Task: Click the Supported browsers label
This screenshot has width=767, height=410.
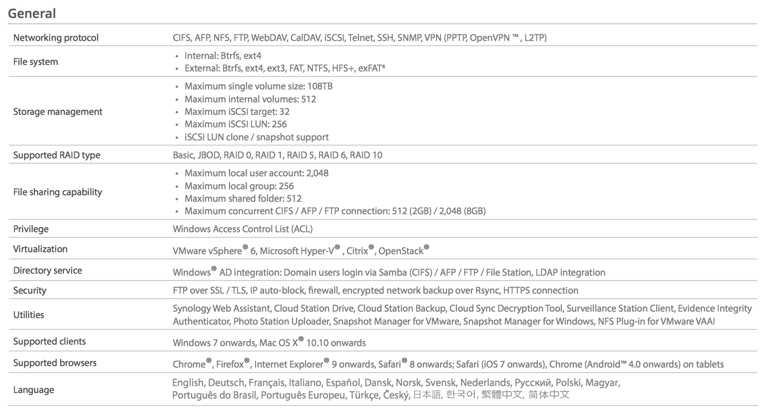Action: click(55, 363)
